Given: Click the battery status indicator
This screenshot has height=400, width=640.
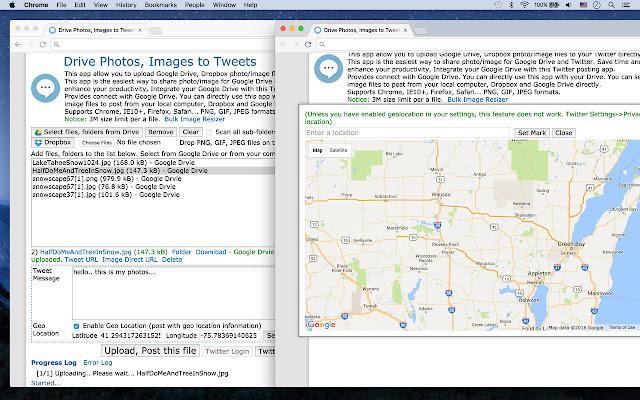Looking at the screenshot, I should (x=547, y=5).
